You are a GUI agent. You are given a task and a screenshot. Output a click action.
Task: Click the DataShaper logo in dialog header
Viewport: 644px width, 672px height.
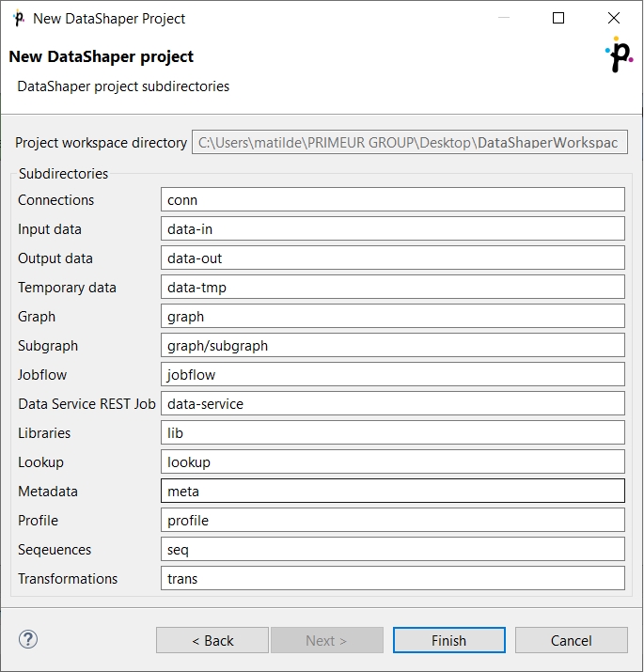(620, 55)
